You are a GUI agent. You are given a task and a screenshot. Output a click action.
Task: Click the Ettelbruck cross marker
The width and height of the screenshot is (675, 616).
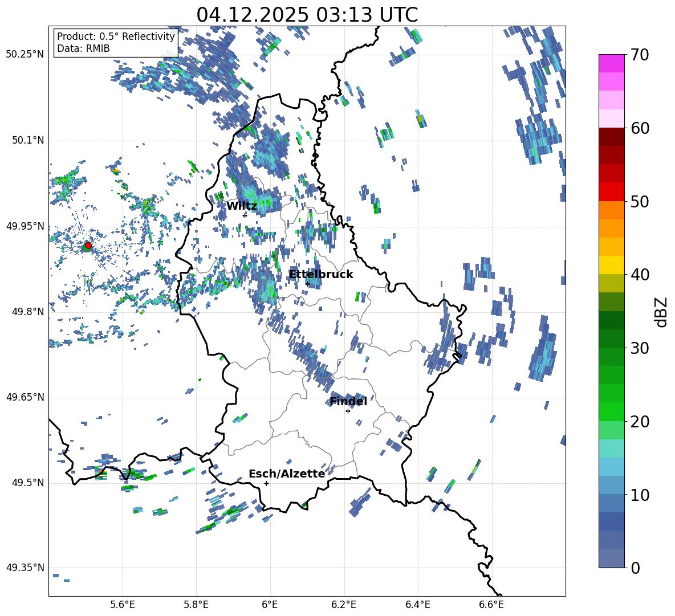307,284
